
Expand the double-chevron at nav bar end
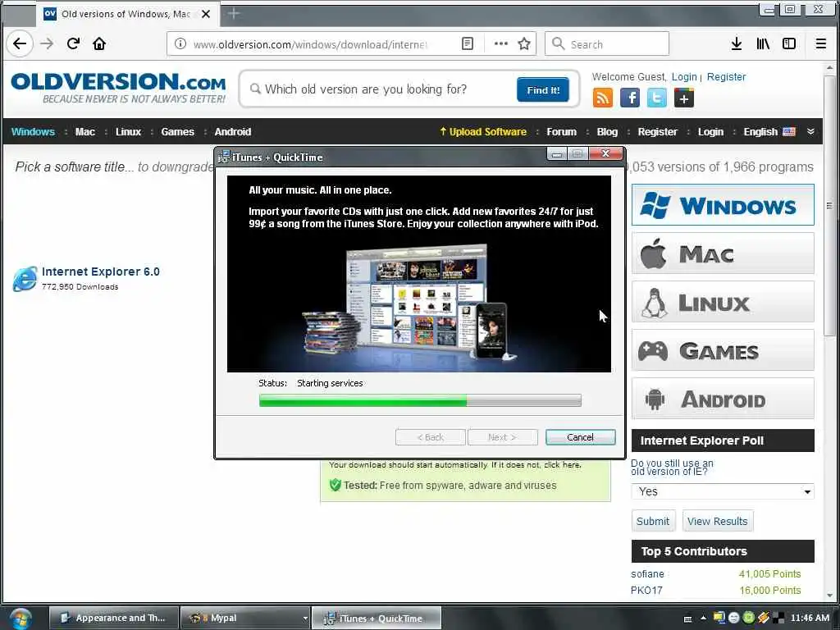pos(810,132)
